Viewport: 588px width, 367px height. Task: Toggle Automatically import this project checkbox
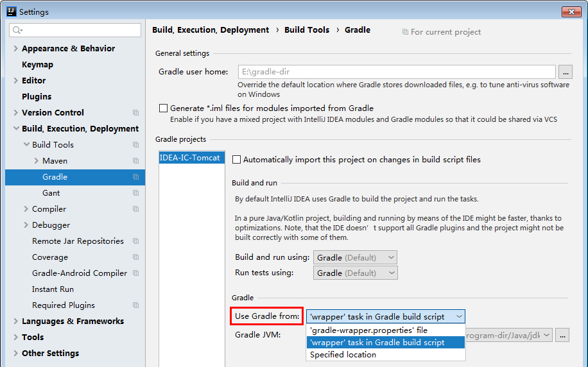[x=237, y=160]
